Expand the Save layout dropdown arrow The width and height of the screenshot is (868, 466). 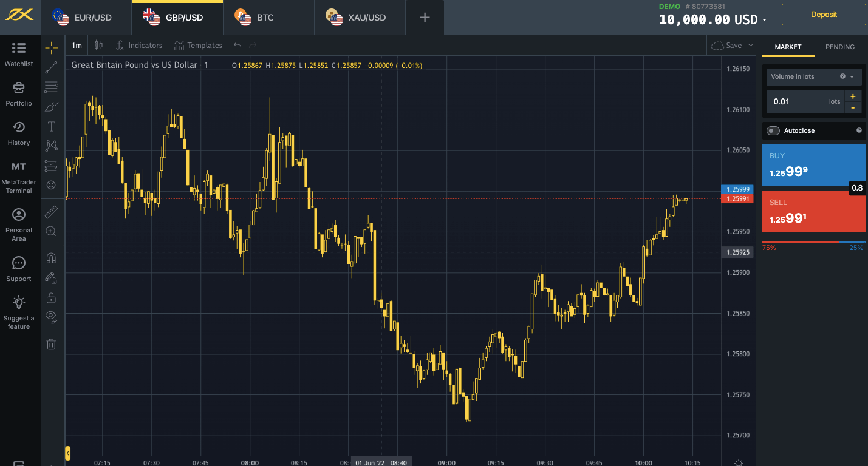pyautogui.click(x=750, y=46)
